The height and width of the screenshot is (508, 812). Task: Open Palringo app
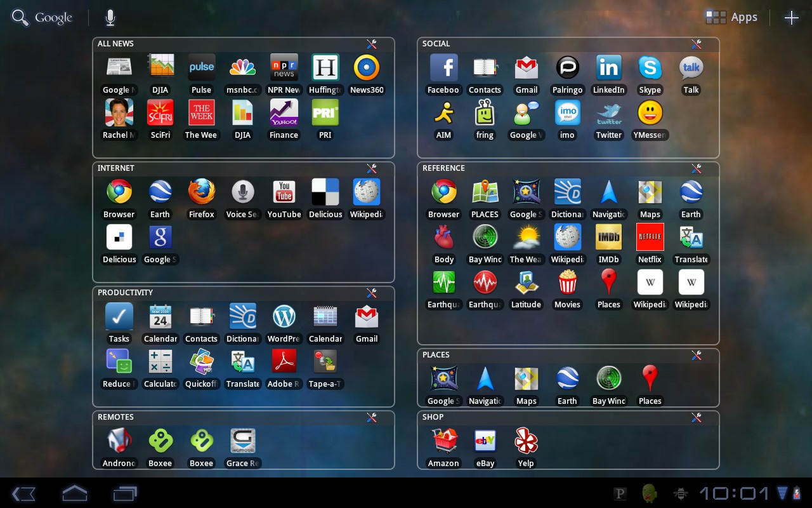pyautogui.click(x=567, y=67)
